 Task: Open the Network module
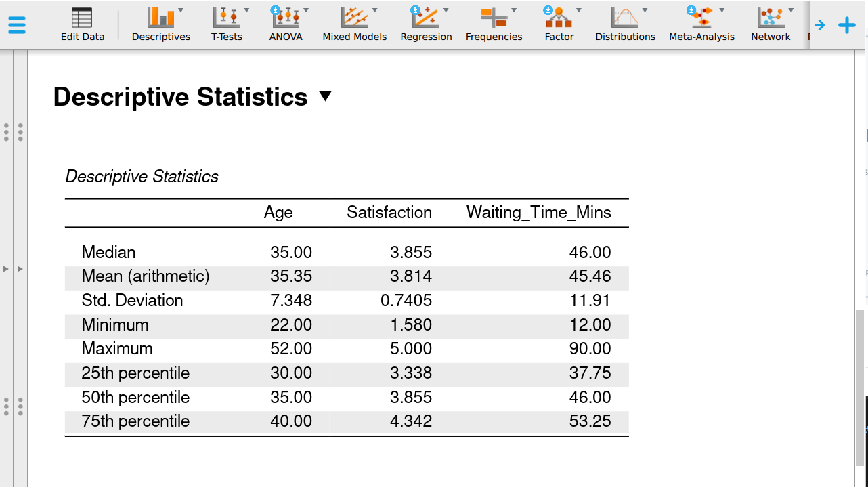(771, 26)
